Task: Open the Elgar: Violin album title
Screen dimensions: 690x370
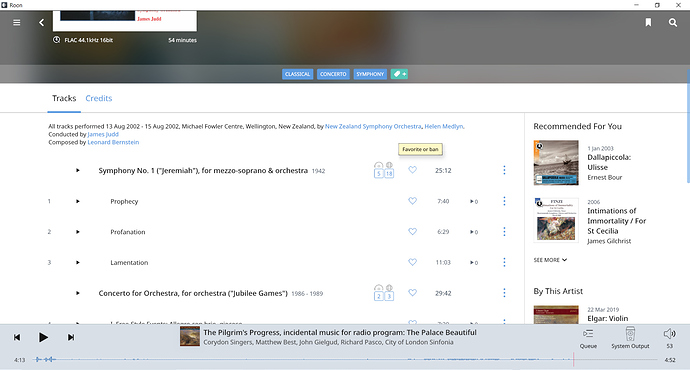Action: click(x=608, y=319)
